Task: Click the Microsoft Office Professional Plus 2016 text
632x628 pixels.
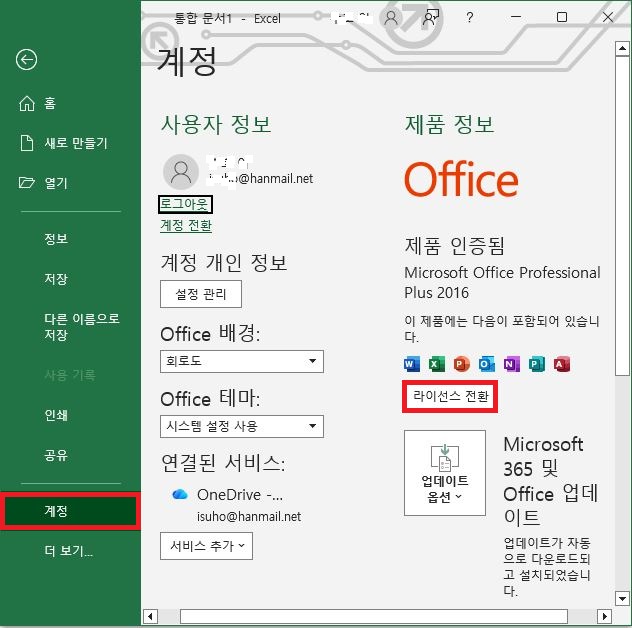Action: 502,282
